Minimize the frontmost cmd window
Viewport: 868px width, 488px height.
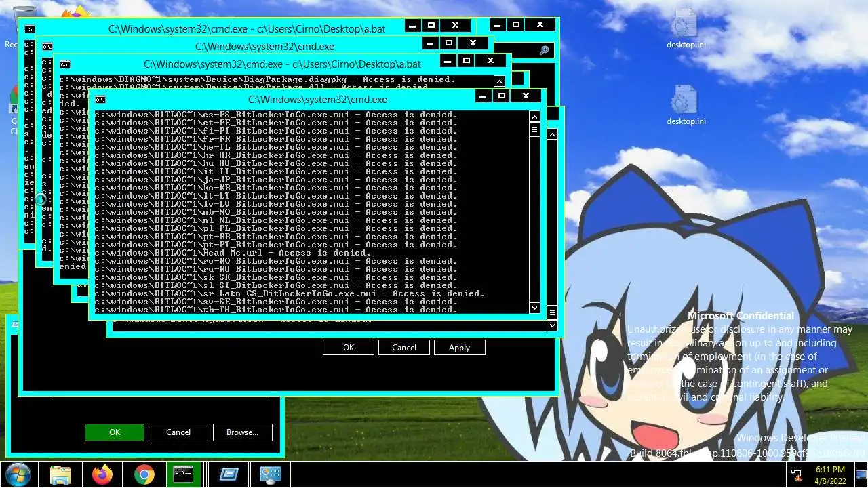pos(483,96)
